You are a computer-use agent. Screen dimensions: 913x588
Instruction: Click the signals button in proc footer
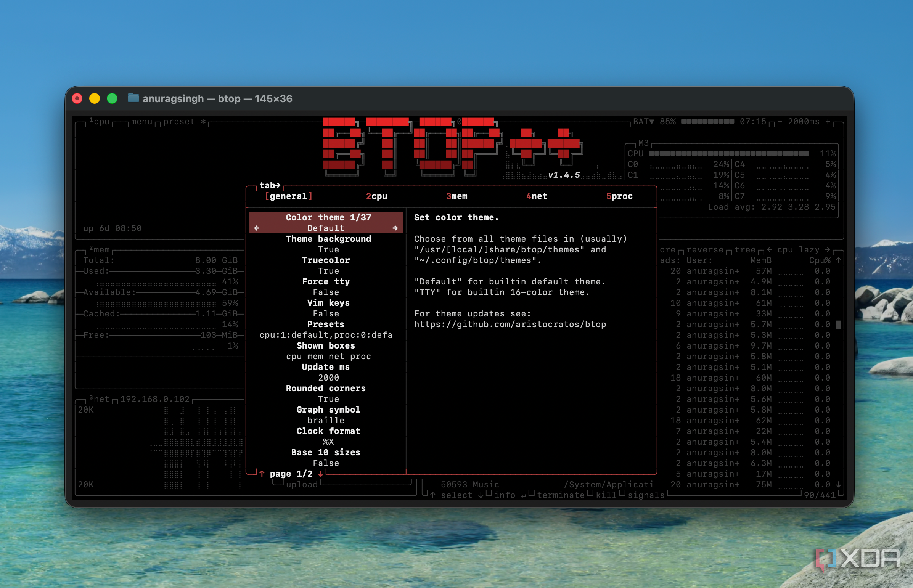coord(646,495)
